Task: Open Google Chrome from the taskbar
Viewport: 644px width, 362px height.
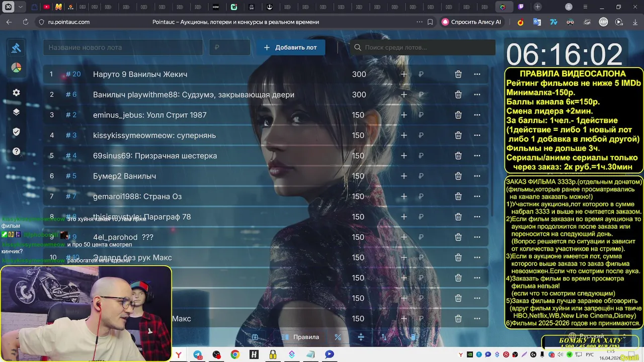Action: (x=235, y=354)
